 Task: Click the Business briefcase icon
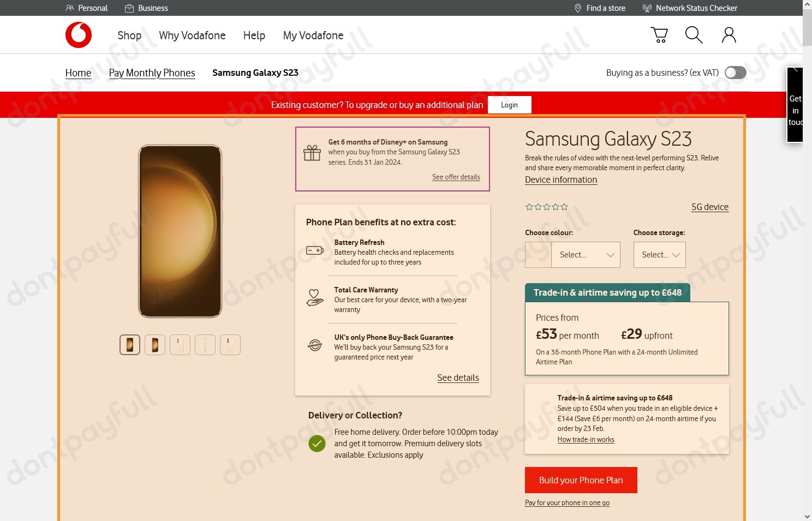129,8
